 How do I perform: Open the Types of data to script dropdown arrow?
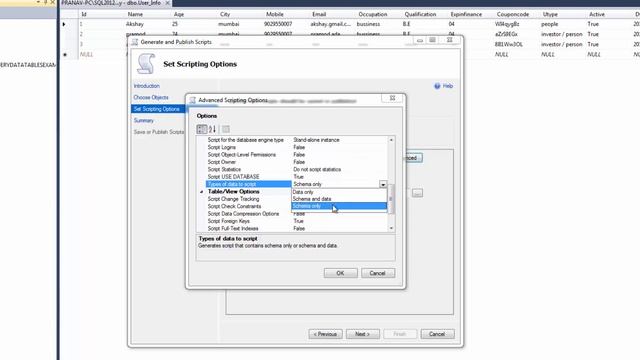click(x=383, y=184)
